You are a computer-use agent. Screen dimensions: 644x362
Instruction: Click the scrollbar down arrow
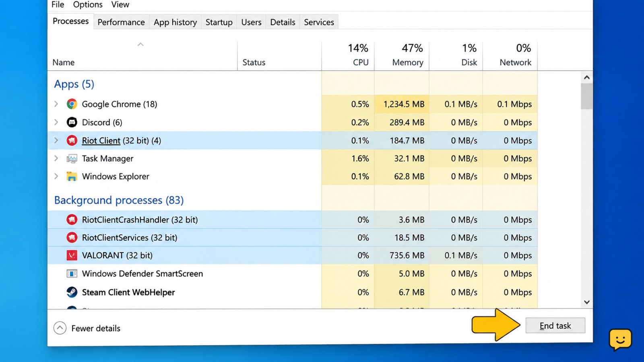click(587, 302)
